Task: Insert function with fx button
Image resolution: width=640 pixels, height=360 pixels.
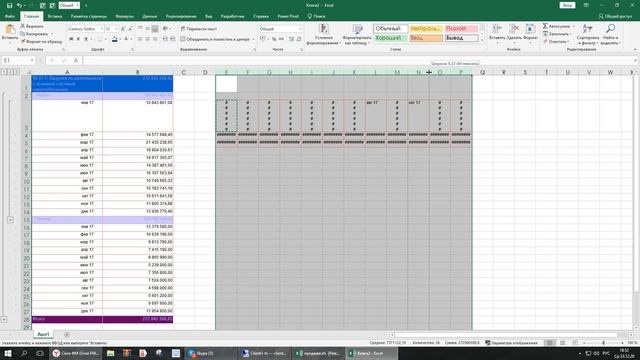Action: pos(76,60)
